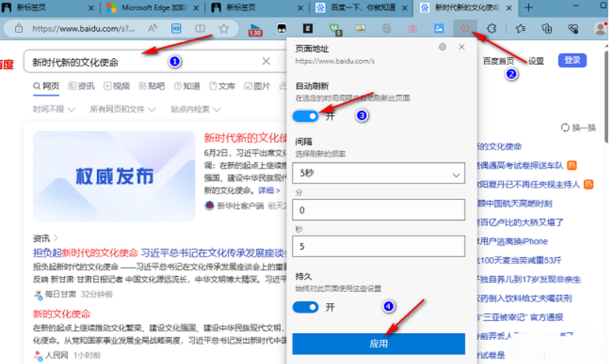Select the 文库 search category
This screenshot has height=364, width=612.
(x=222, y=86)
